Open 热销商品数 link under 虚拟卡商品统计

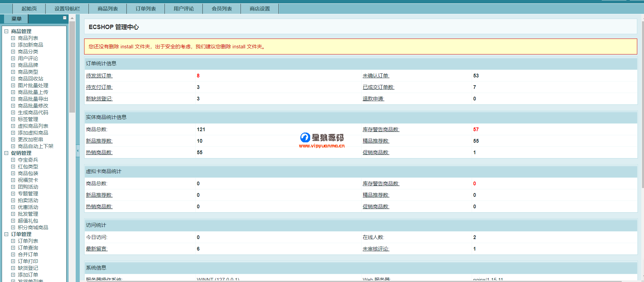(x=99, y=207)
